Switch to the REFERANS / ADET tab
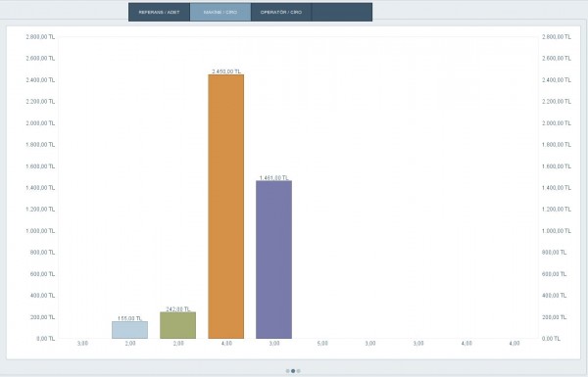Viewport: 588px width, 377px height. 159,12
